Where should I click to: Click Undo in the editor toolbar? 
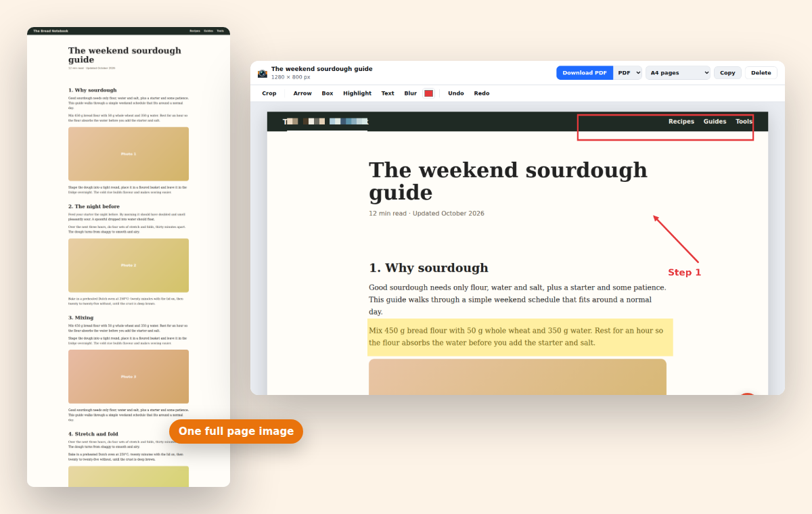pos(456,93)
